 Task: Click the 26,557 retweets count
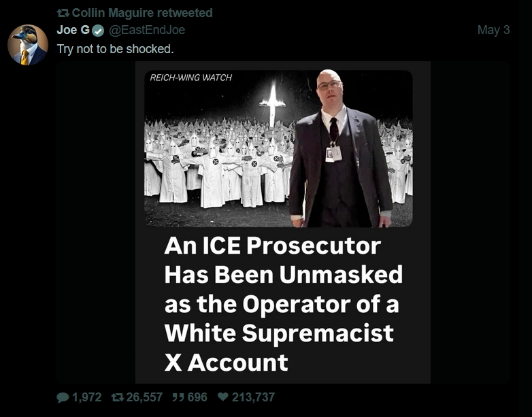144,397
